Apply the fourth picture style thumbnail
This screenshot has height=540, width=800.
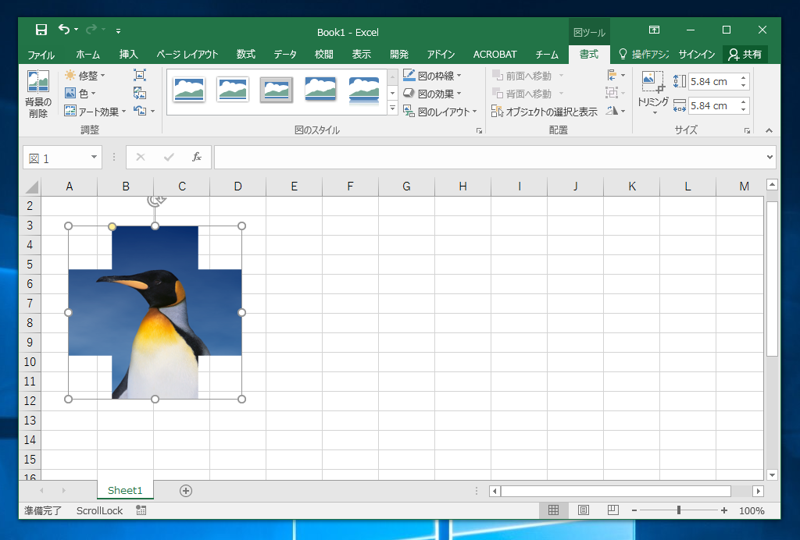[x=320, y=90]
